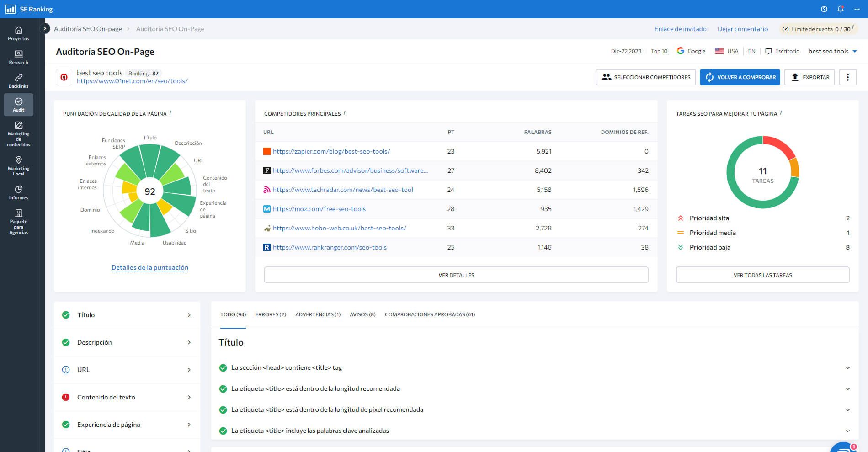Open Detalles de la puntuación link
Image resolution: width=868 pixels, height=452 pixels.
click(150, 267)
